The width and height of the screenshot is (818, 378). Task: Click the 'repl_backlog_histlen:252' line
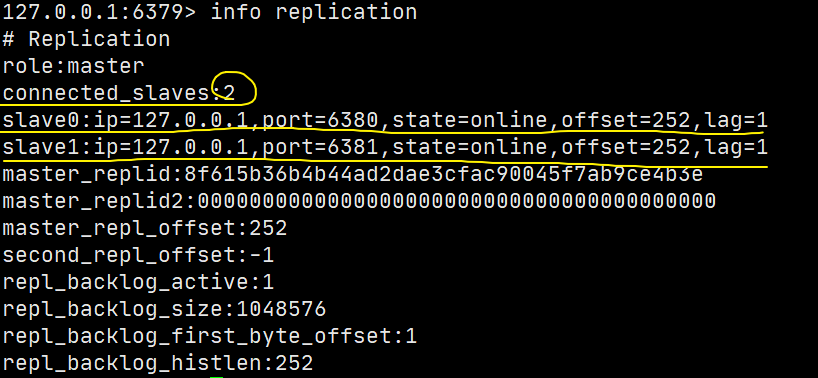(x=158, y=363)
